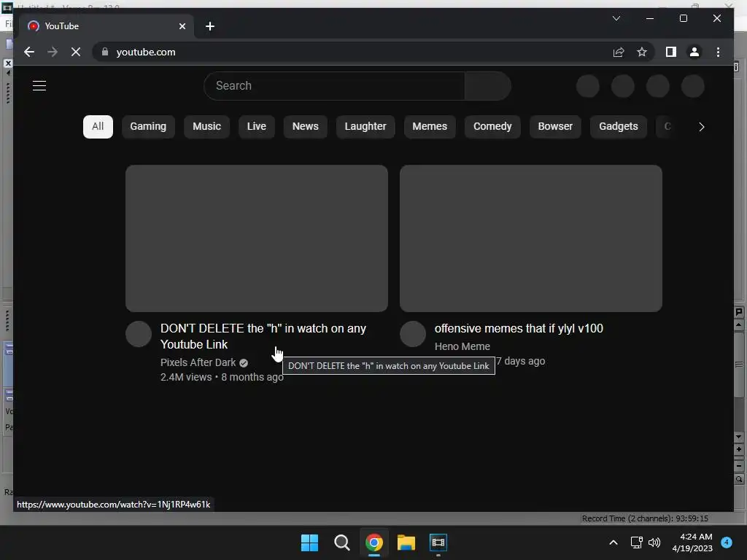Click the youtube.com address bar text
This screenshot has height=560, width=747.
pyautogui.click(x=146, y=52)
